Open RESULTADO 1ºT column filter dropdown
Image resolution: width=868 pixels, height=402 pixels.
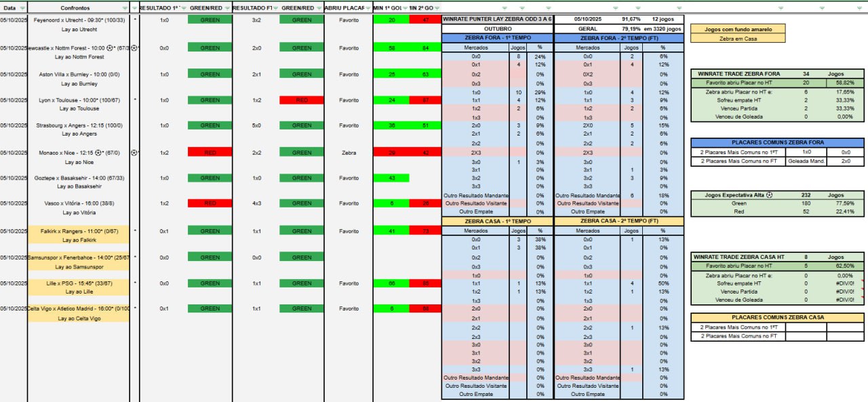[183, 8]
